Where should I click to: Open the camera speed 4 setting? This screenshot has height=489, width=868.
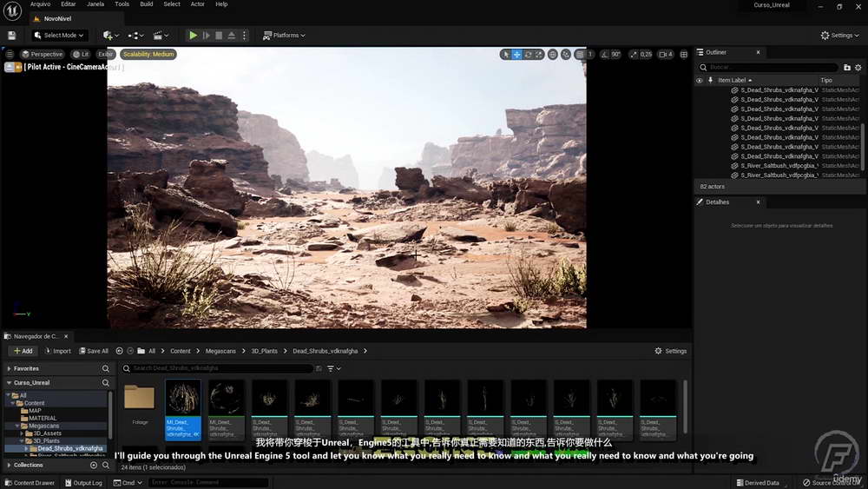pyautogui.click(x=666, y=54)
